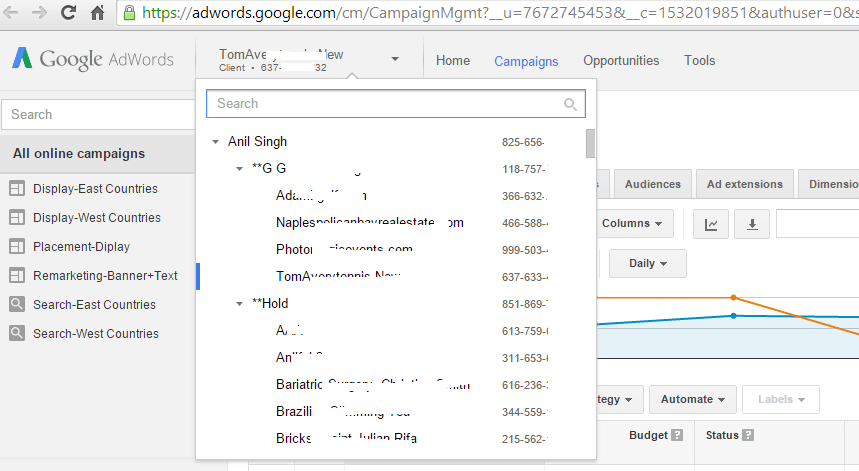The width and height of the screenshot is (859, 471).
Task: Click the orange line chart data point
Action: (x=734, y=297)
